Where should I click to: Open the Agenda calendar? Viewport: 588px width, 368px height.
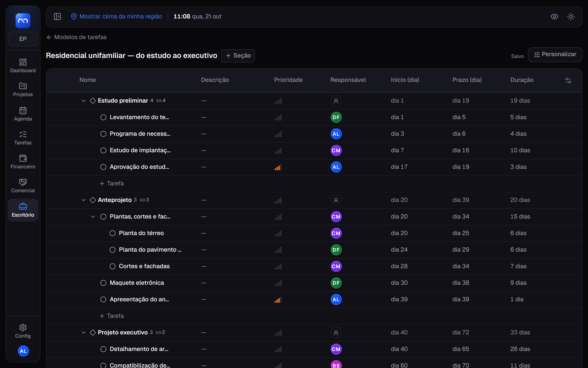point(23,114)
